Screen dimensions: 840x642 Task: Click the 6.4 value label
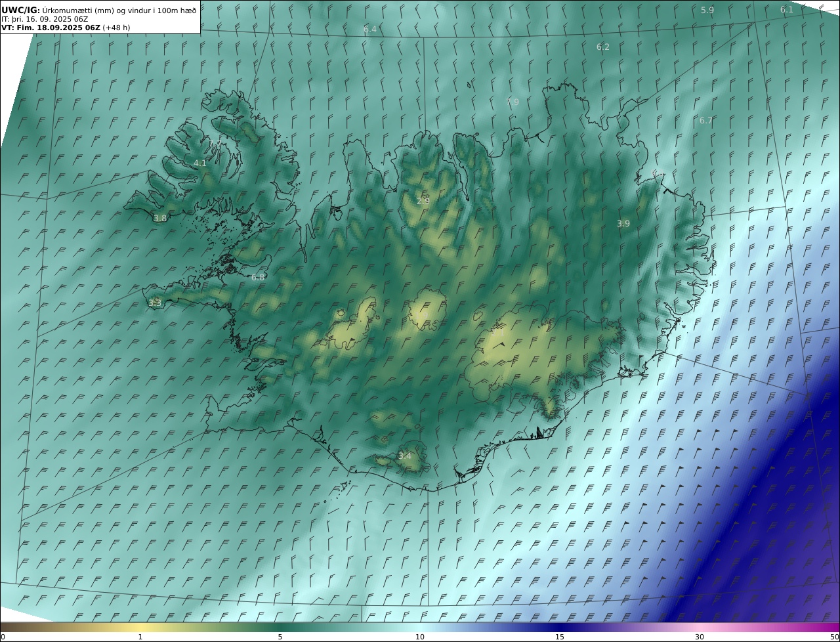tap(370, 30)
